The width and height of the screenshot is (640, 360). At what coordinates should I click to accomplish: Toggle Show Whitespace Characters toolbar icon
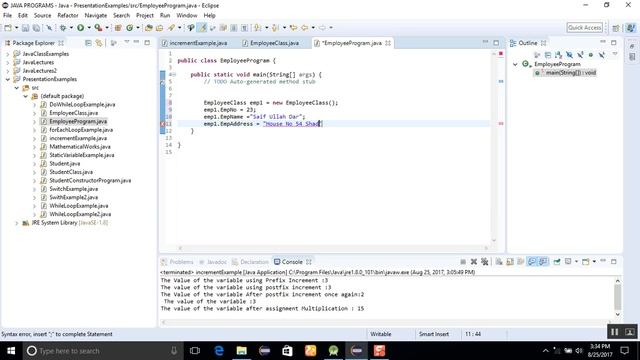tap(244, 28)
